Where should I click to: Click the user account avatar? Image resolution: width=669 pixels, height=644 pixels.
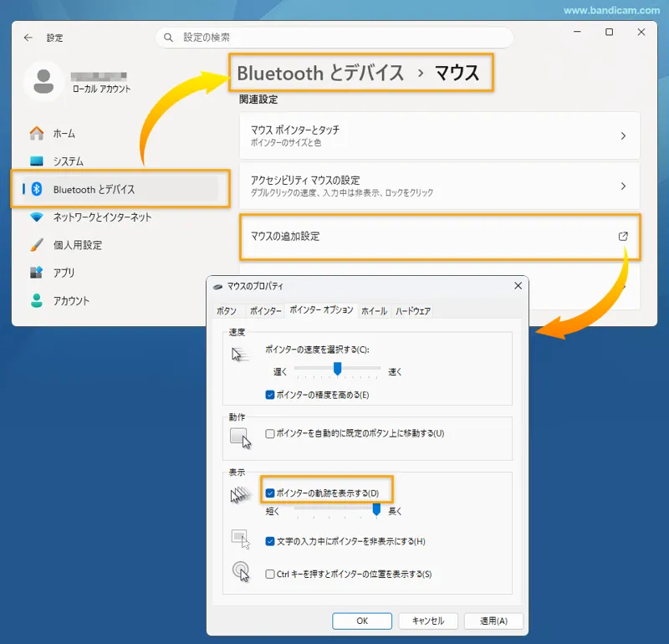pyautogui.click(x=43, y=81)
